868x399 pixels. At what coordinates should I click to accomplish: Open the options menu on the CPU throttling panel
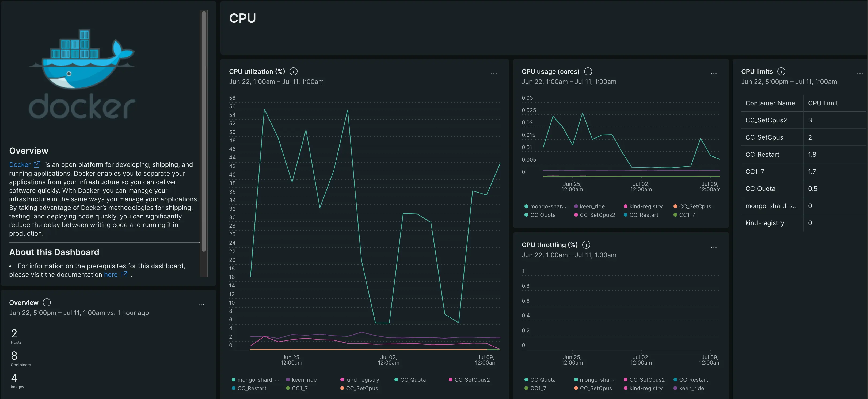point(714,247)
